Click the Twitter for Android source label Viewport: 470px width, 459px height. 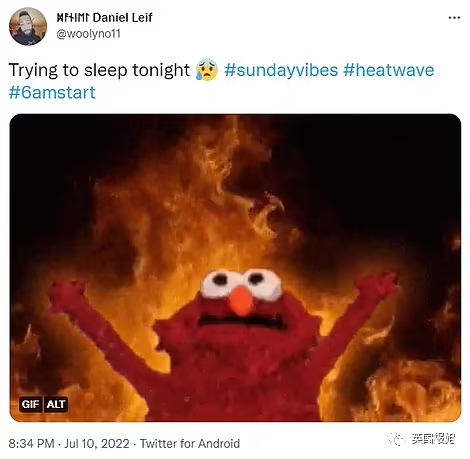pyautogui.click(x=190, y=444)
